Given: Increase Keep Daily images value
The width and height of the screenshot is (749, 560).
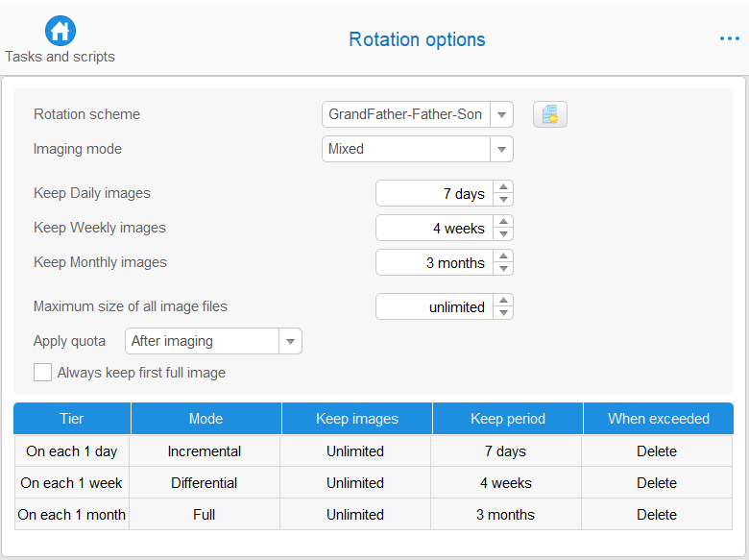Looking at the screenshot, I should click(504, 187).
